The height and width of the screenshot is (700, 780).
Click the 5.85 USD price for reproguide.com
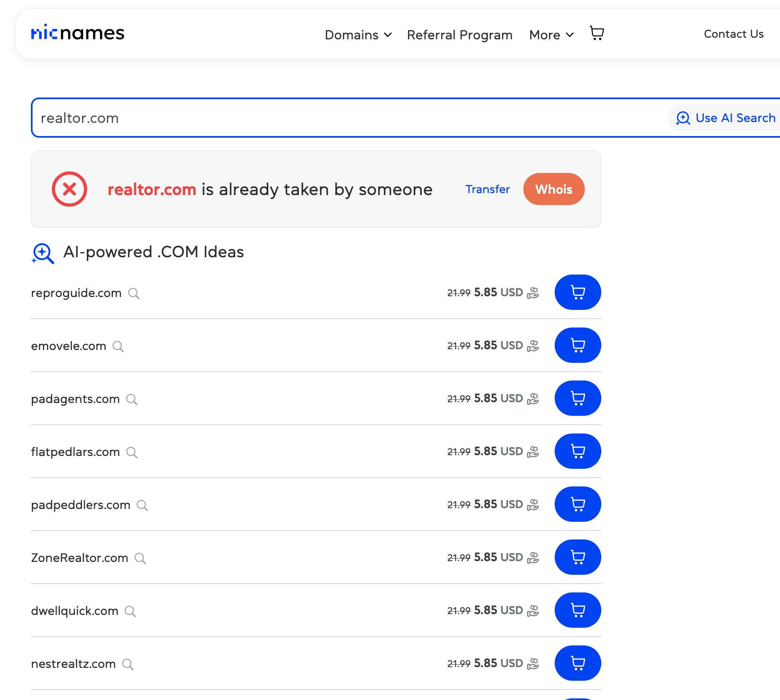coord(498,292)
